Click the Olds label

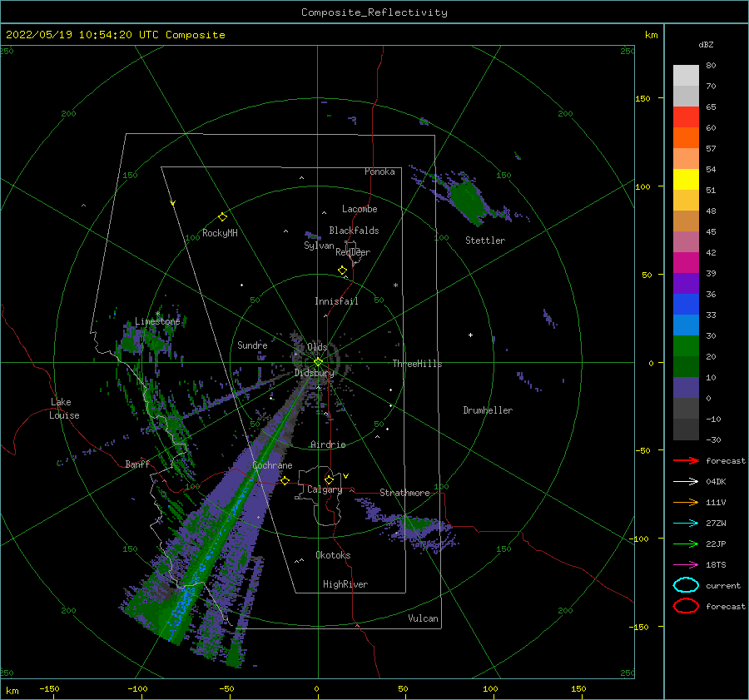(x=317, y=346)
